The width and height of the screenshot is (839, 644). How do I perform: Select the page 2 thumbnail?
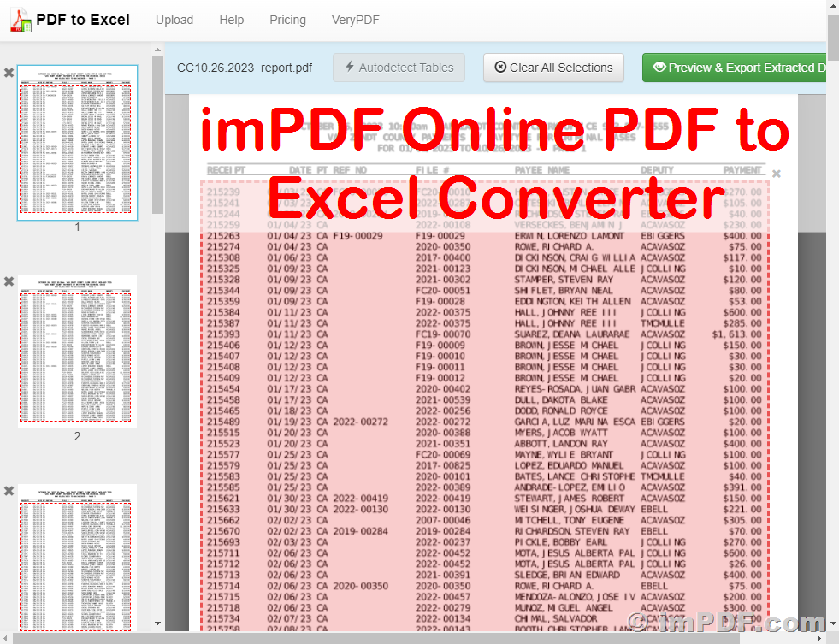(x=77, y=352)
